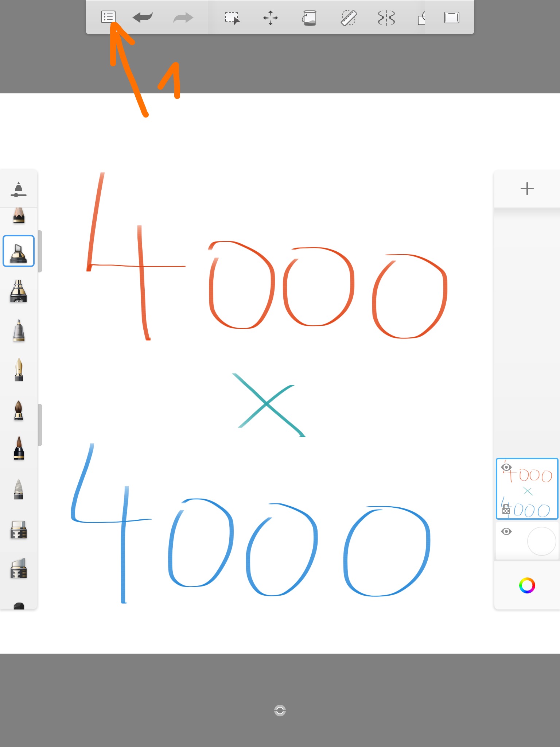Open the ruler guides tool
Screen dimensions: 560x747
coord(349,18)
